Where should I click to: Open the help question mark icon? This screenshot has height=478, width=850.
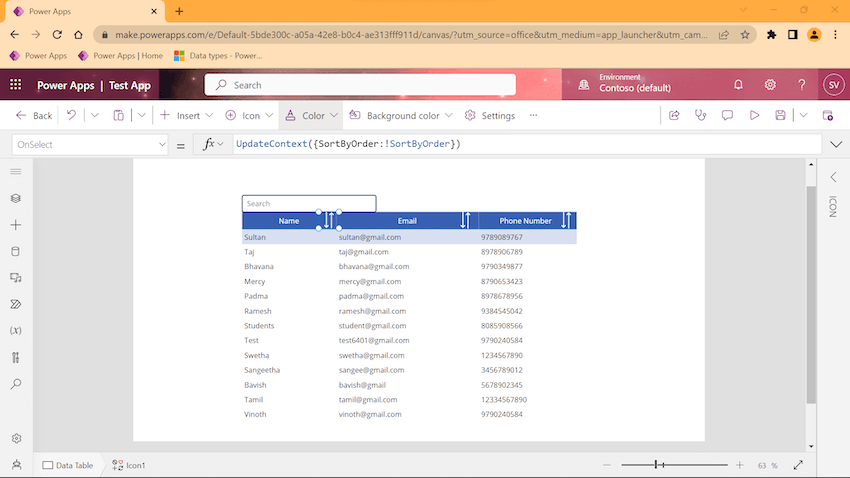[802, 85]
